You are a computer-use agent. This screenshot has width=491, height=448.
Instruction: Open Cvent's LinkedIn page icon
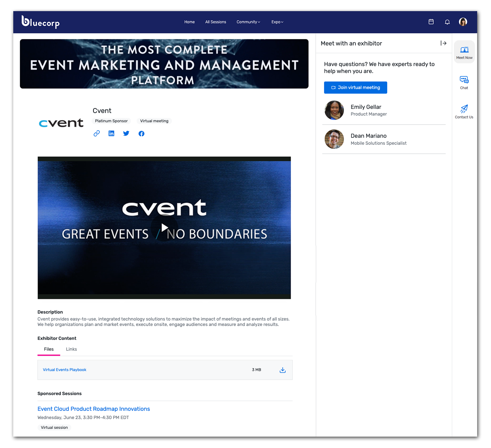[x=111, y=133]
